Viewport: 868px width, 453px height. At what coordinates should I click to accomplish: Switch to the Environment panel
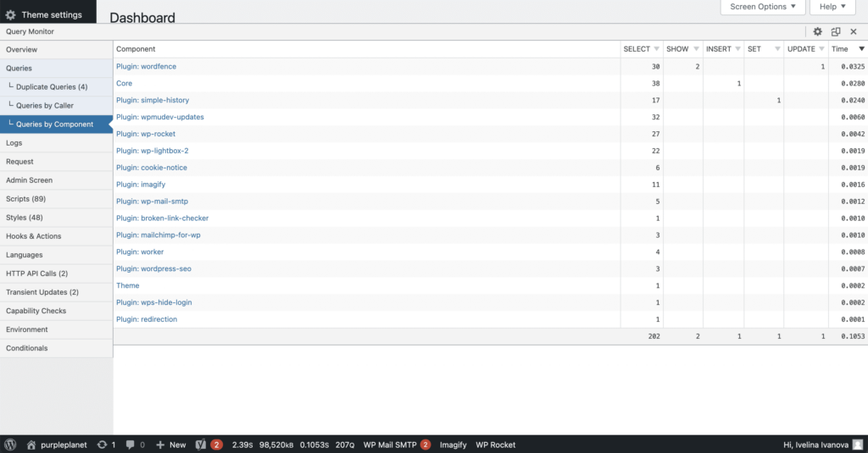[x=27, y=329]
